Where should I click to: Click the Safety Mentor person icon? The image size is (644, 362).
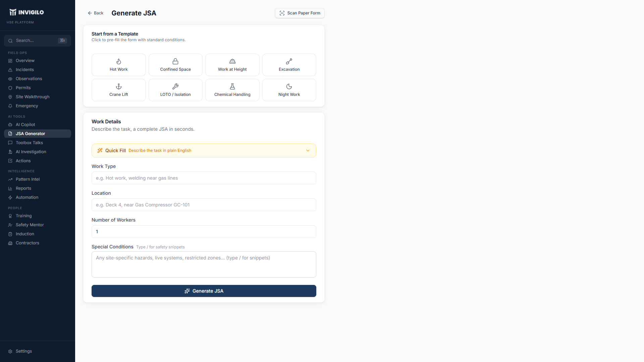point(10,225)
